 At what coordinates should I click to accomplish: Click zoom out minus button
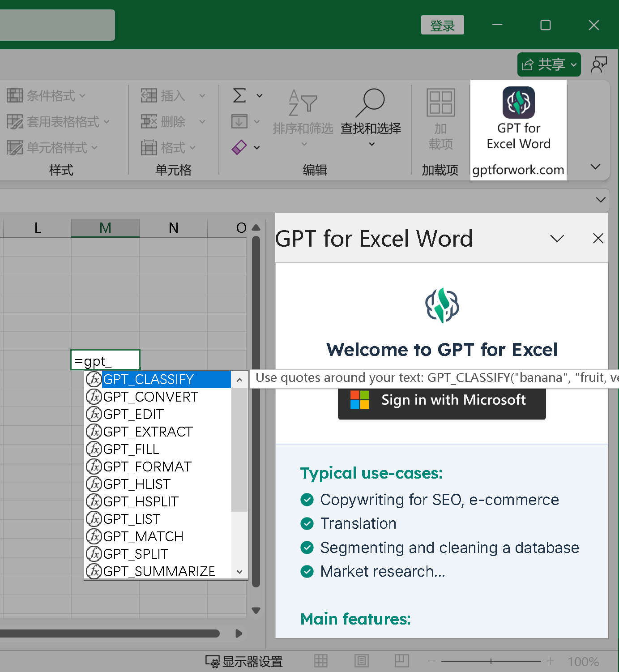click(431, 661)
